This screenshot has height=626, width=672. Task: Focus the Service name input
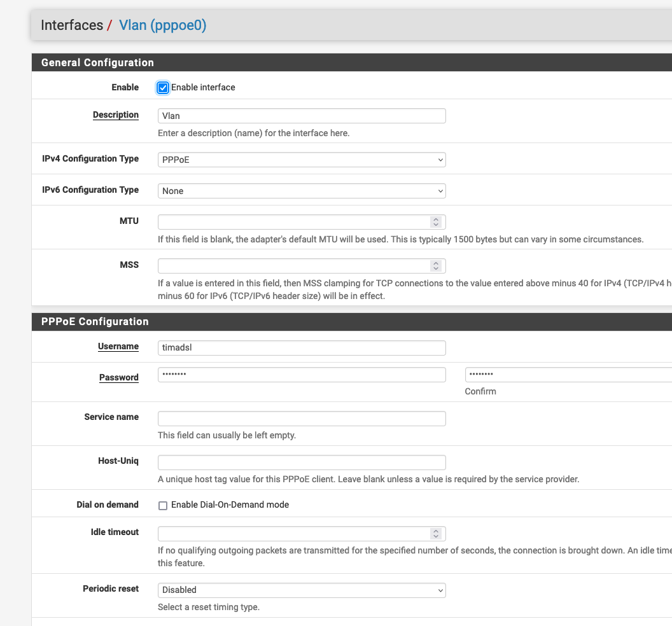[x=302, y=419]
